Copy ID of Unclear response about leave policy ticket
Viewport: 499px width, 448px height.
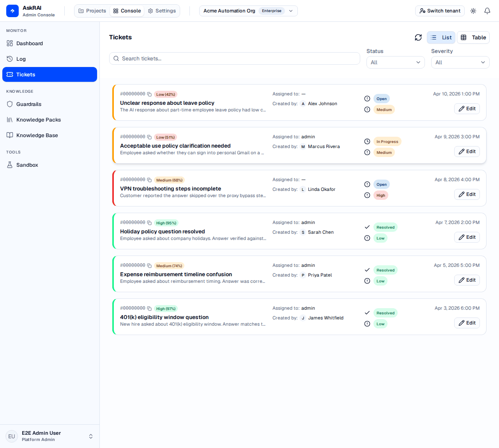tap(149, 94)
